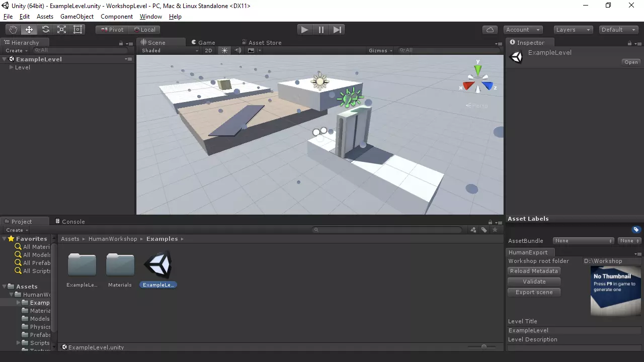Toggle the Pivot handle position mode
This screenshot has height=362, width=644.
[112, 30]
